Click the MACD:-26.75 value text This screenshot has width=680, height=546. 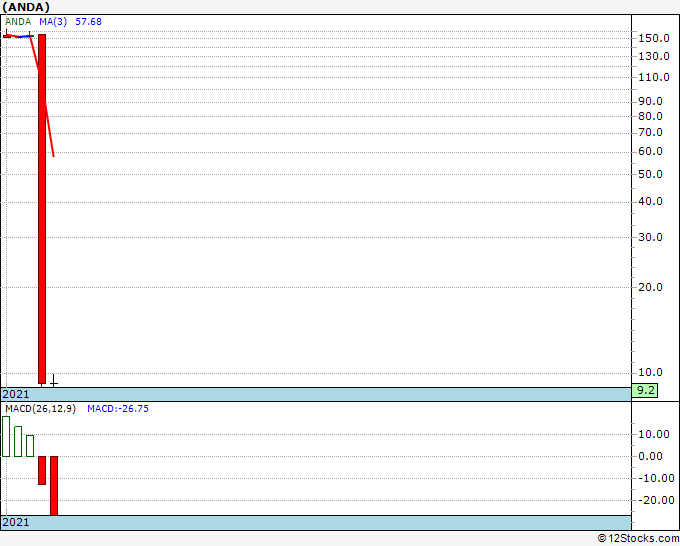tap(118, 409)
